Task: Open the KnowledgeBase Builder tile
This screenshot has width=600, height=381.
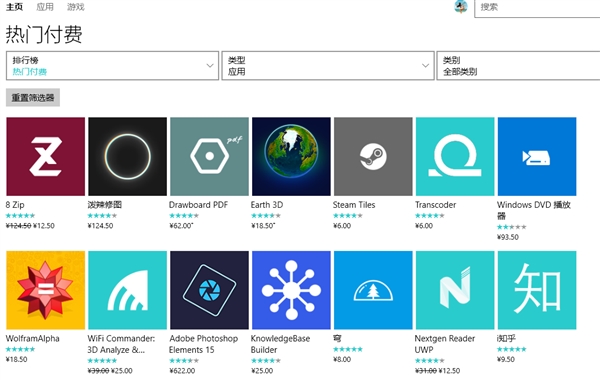Action: (x=291, y=290)
